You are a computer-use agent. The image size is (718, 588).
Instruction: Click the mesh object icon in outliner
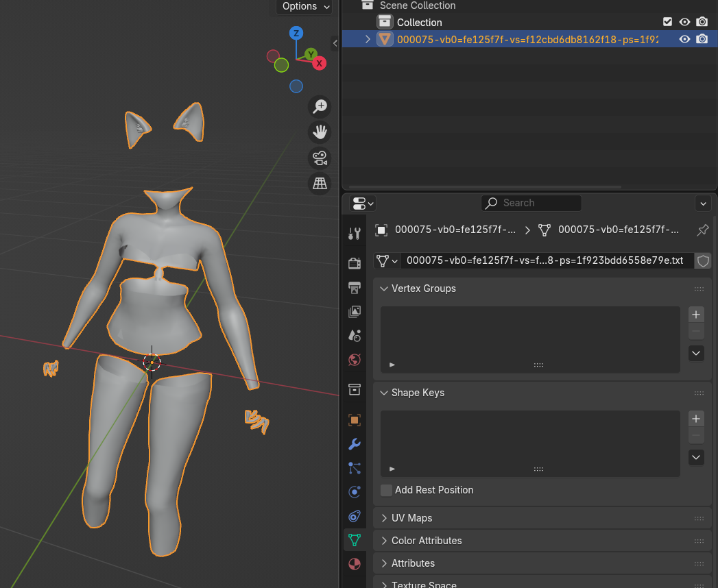[385, 39]
